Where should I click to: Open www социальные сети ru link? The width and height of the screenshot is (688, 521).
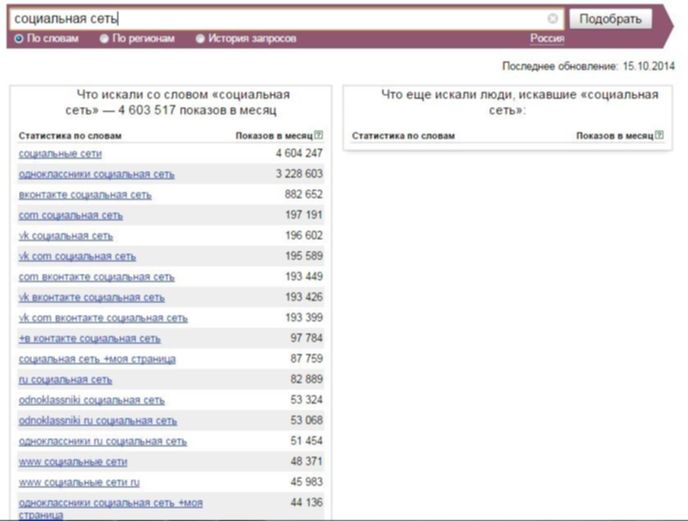(x=79, y=482)
